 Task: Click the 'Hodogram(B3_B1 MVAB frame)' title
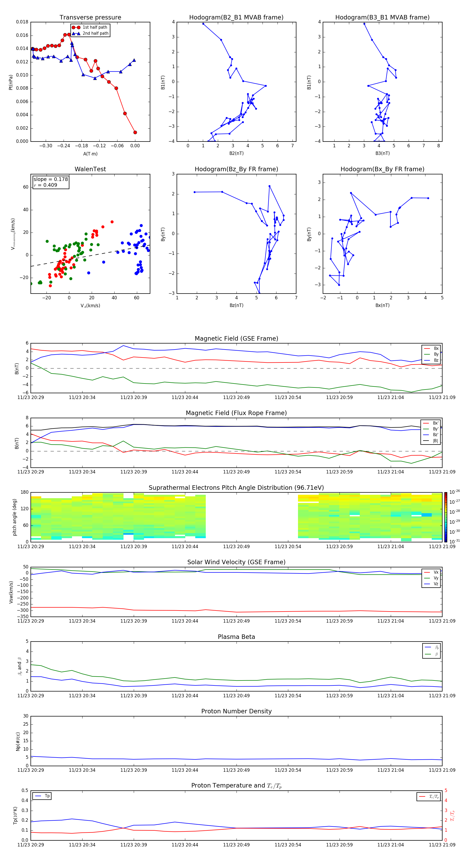[x=382, y=18]
